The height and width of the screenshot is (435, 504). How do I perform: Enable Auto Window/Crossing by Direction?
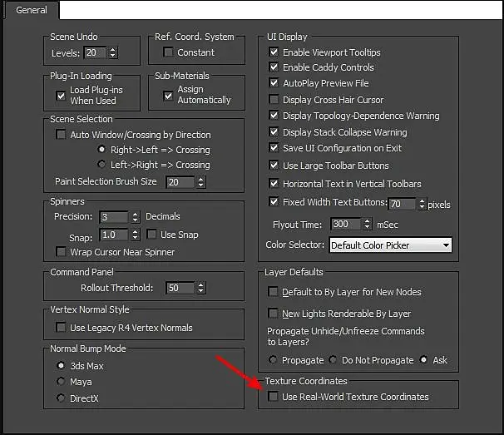click(61, 134)
